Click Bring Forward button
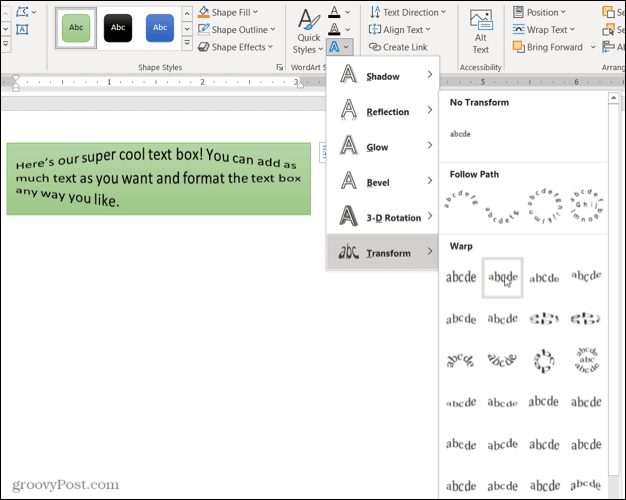The width and height of the screenshot is (626, 500). 548,47
